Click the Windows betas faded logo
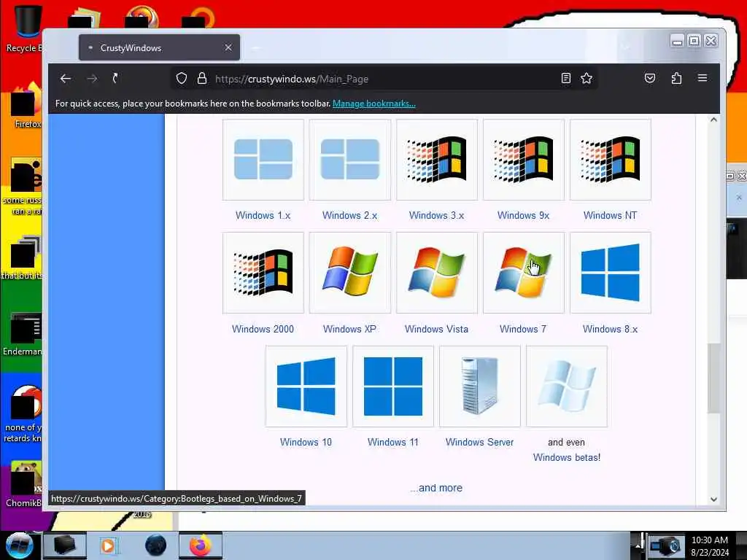 (x=566, y=386)
